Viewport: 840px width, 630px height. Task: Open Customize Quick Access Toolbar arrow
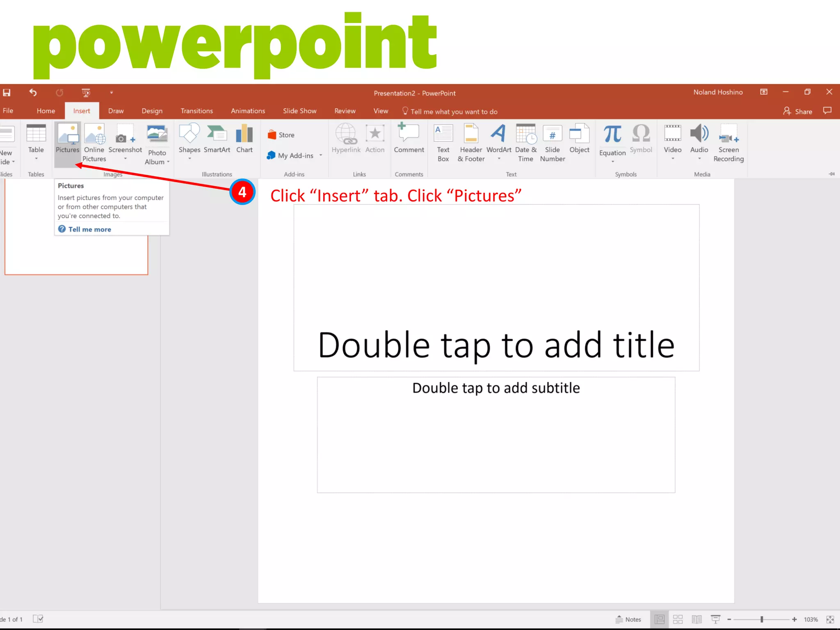pos(111,93)
